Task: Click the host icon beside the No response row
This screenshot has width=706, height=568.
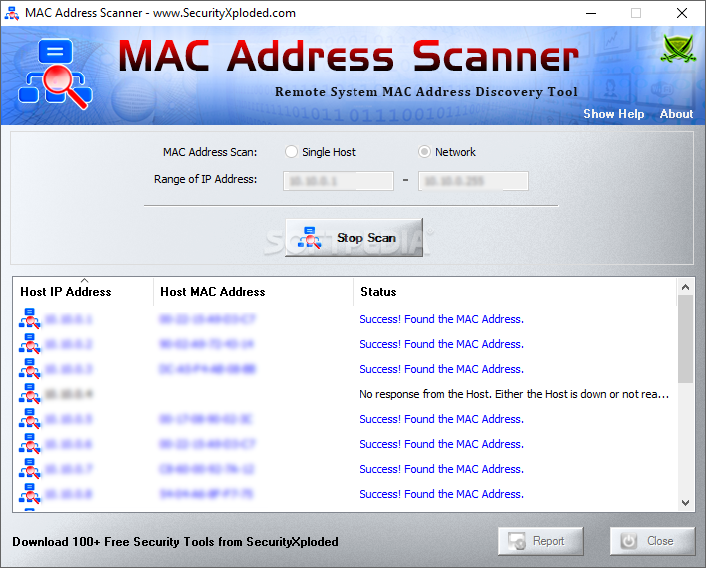Action: pos(30,394)
